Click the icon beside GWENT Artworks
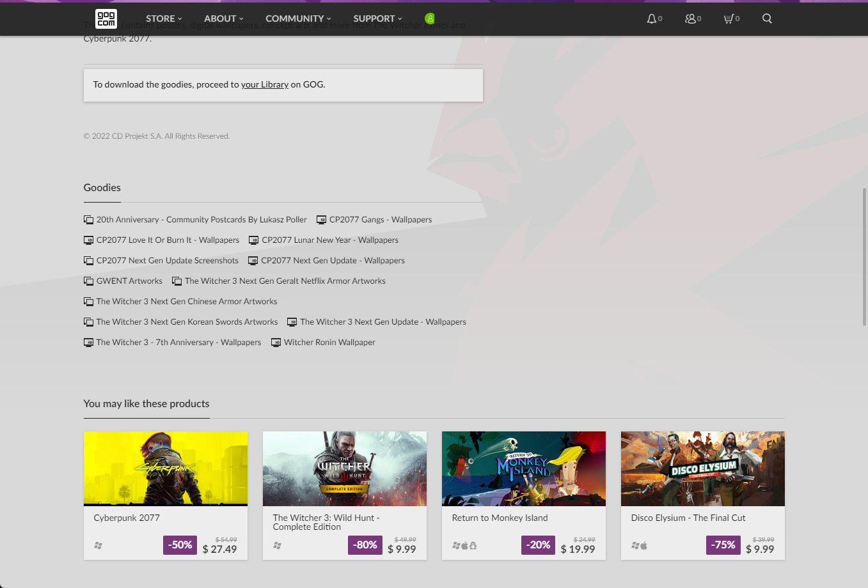The width and height of the screenshot is (868, 588). (x=88, y=281)
